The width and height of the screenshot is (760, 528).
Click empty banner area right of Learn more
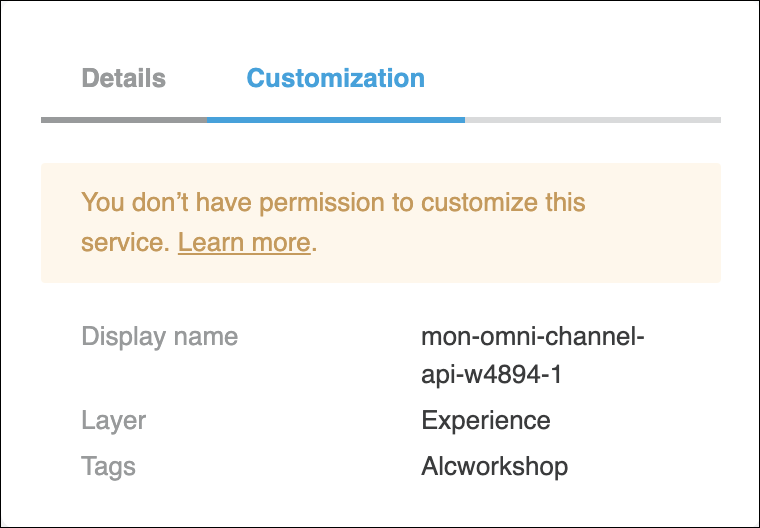point(520,244)
